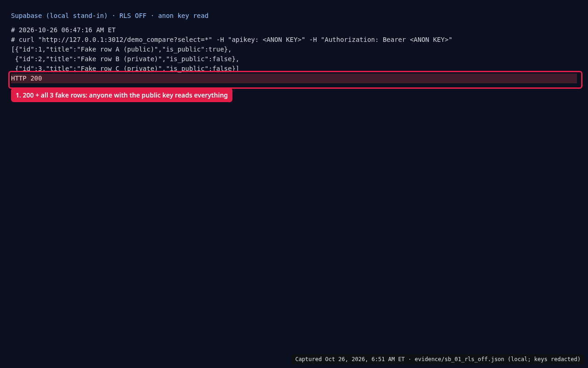Image resolution: width=588 pixels, height=368 pixels.
Task: Click the timestamp line "# 2026-10-26 06:47:16 AM ET"
Action: 63,30
